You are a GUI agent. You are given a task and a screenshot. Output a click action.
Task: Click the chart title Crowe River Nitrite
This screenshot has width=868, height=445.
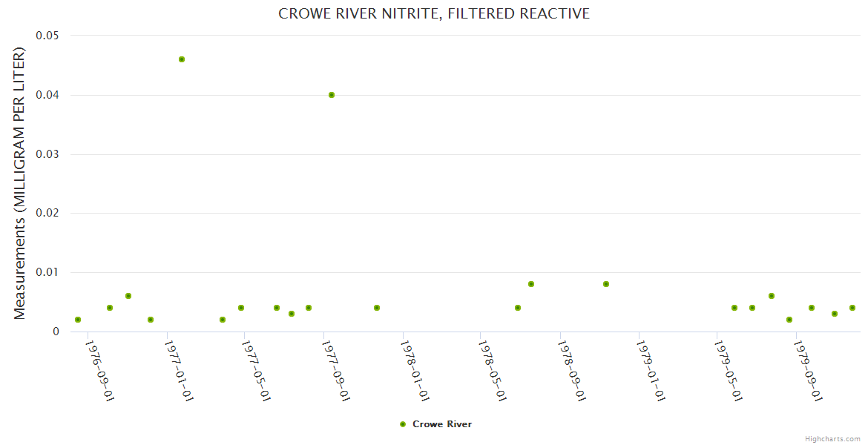(x=434, y=14)
